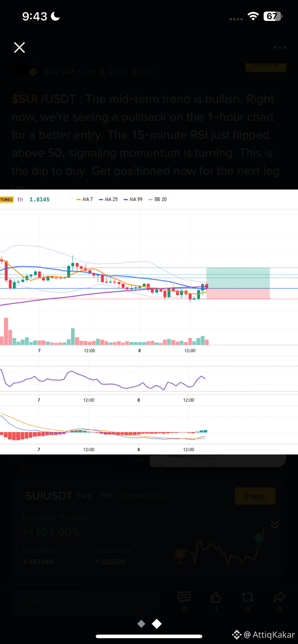Open the three-dots more options menu

click(280, 47)
